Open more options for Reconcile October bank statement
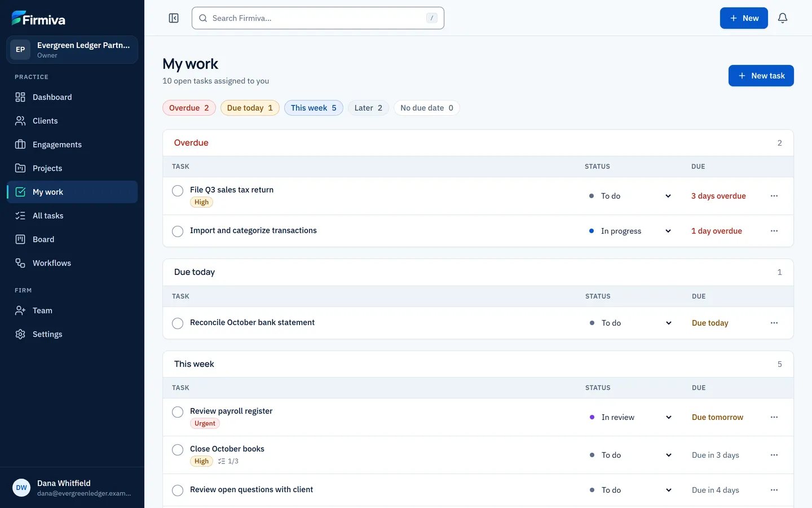The height and width of the screenshot is (508, 812). pyautogui.click(x=774, y=323)
